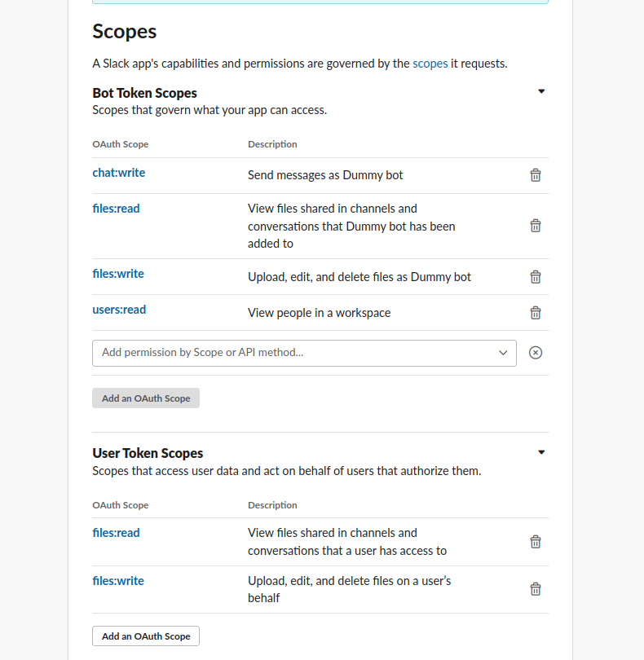Follow the users:read scope link
Viewport: 644px width, 660px height.
[x=119, y=310]
